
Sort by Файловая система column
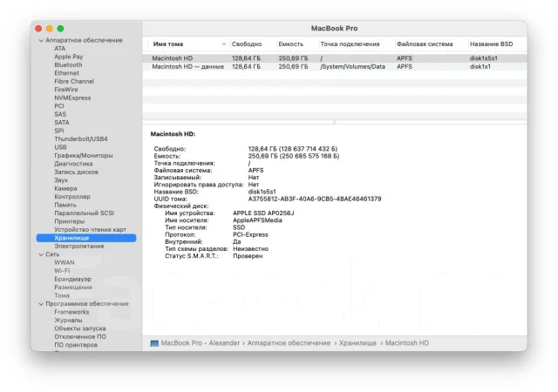pos(425,44)
